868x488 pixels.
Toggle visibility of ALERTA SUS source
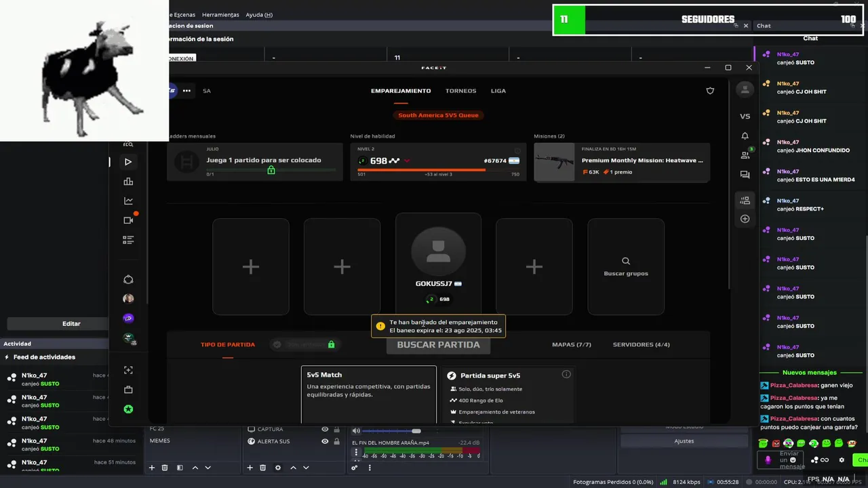click(x=325, y=441)
